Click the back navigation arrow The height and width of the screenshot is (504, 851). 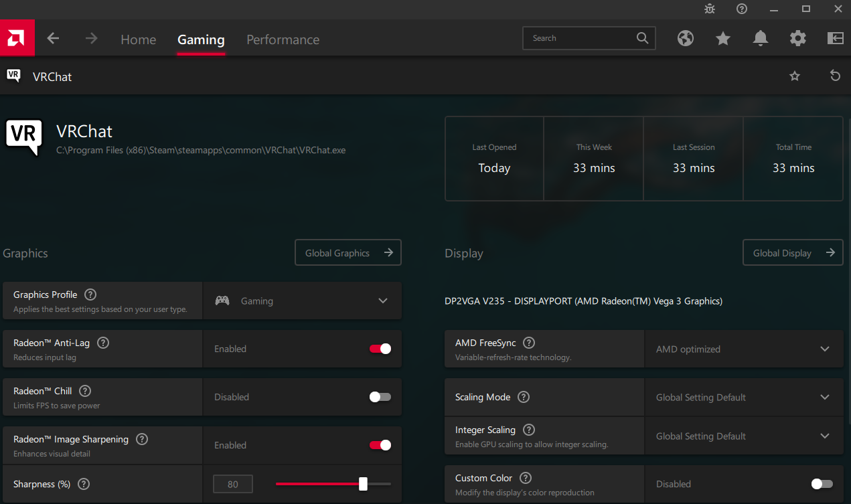pyautogui.click(x=53, y=38)
